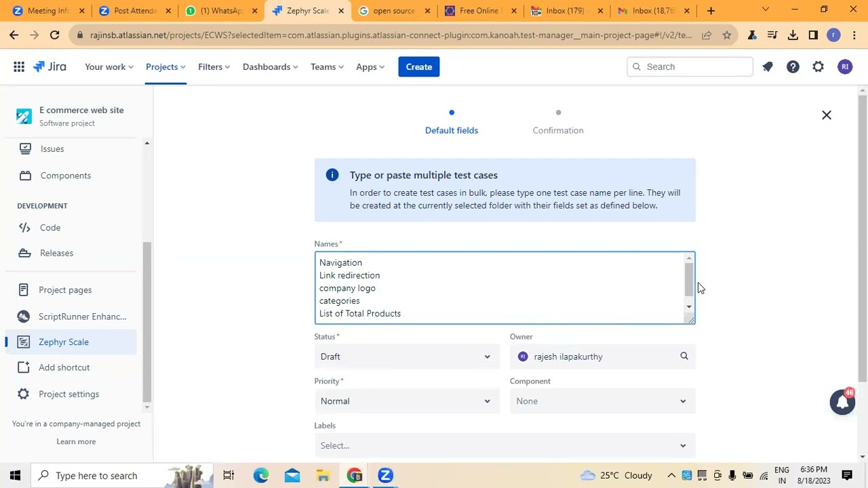Open the Jira app switcher grid icon
This screenshot has width=868, height=488.
[x=19, y=66]
